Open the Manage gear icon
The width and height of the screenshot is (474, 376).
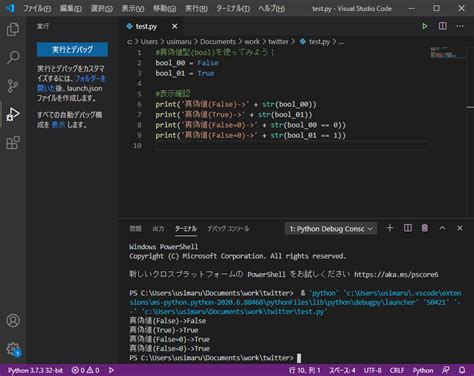pos(13,349)
